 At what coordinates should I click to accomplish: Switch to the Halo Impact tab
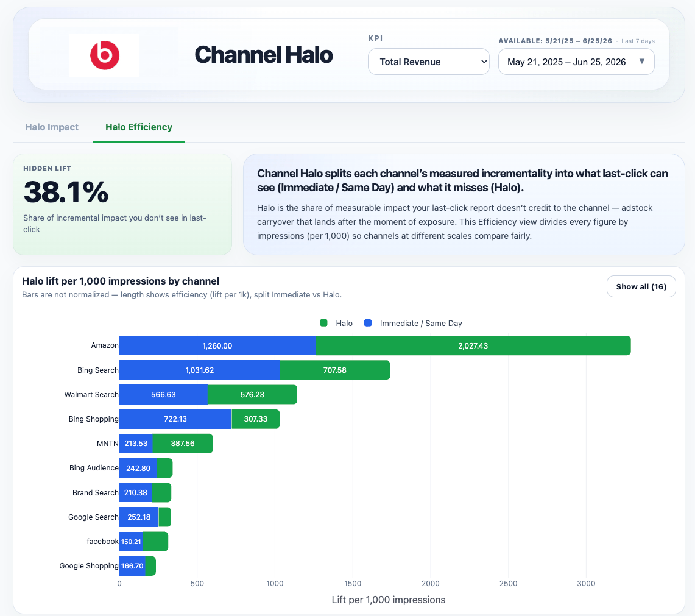pyautogui.click(x=52, y=127)
